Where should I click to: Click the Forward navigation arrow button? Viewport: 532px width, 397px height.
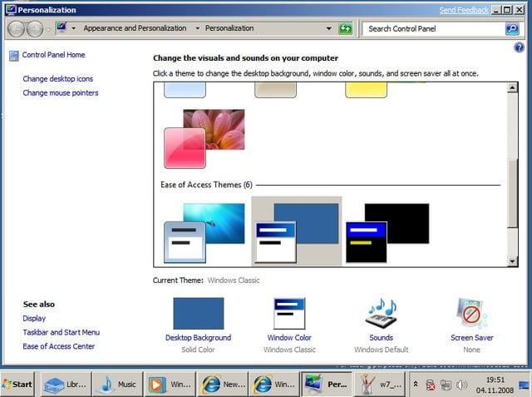pos(35,29)
